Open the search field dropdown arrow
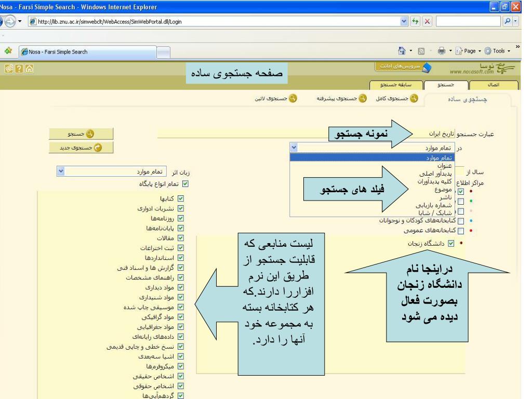The height and width of the screenshot is (399, 532). (294, 148)
